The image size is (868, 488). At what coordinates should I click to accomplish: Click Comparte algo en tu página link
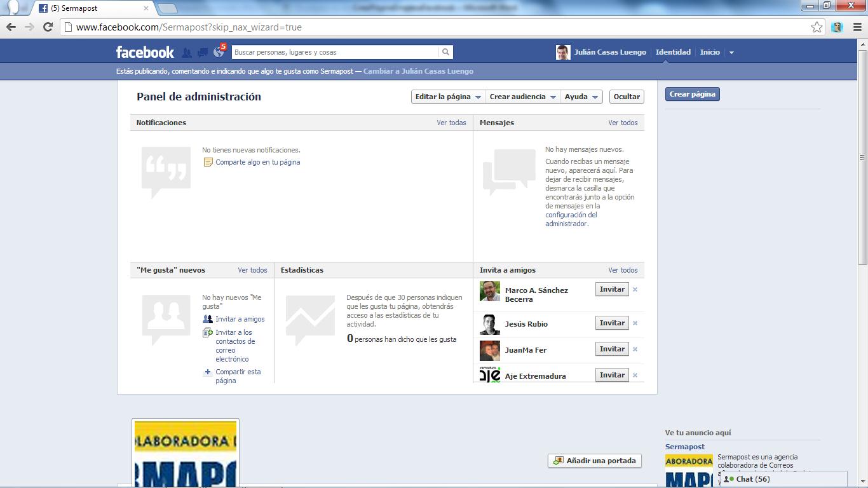(x=257, y=162)
